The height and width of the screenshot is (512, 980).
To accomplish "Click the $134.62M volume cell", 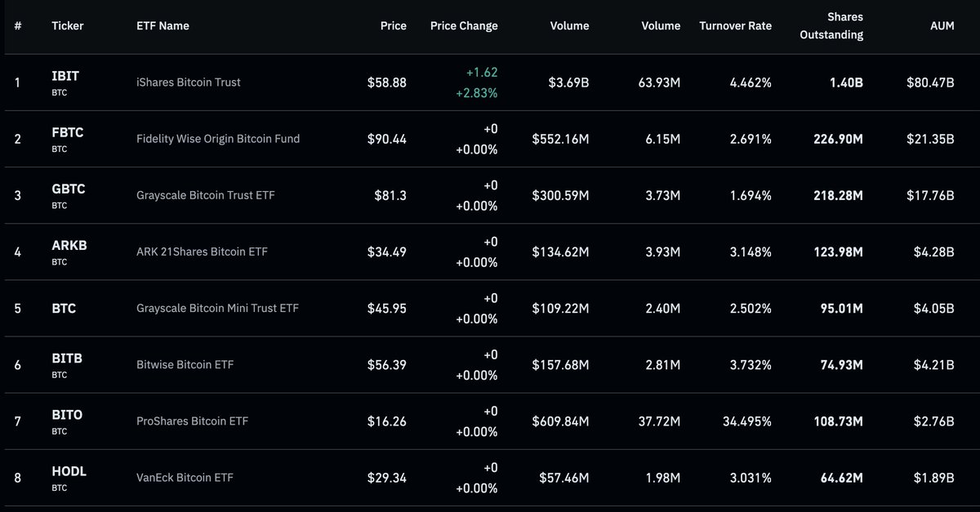I will coord(560,252).
